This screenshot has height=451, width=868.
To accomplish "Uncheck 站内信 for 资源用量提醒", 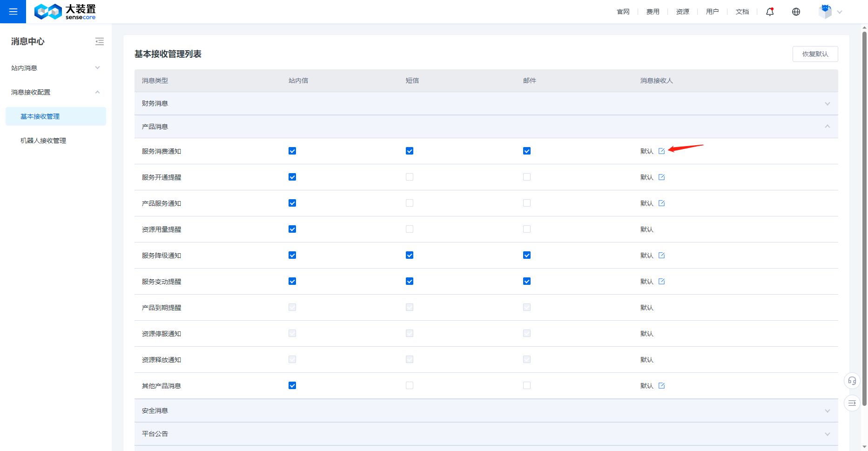I will pos(292,229).
